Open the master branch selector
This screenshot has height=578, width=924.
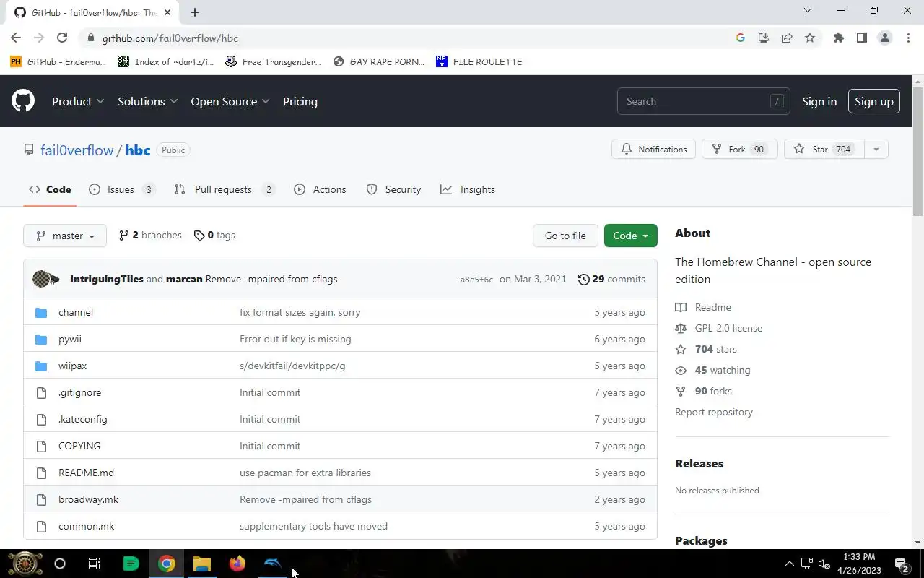tap(65, 236)
